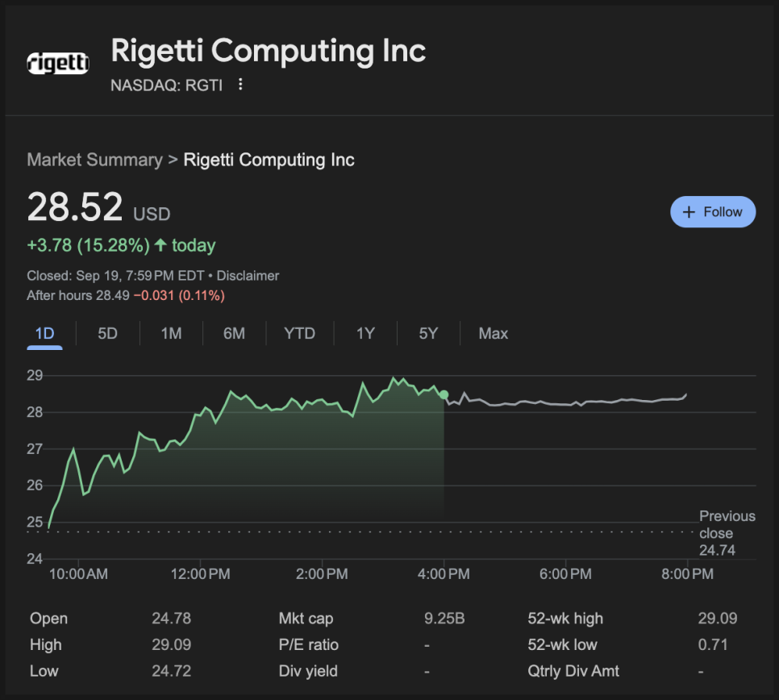Click the P/E ratio label
Image resolution: width=779 pixels, height=700 pixels.
[x=309, y=645]
